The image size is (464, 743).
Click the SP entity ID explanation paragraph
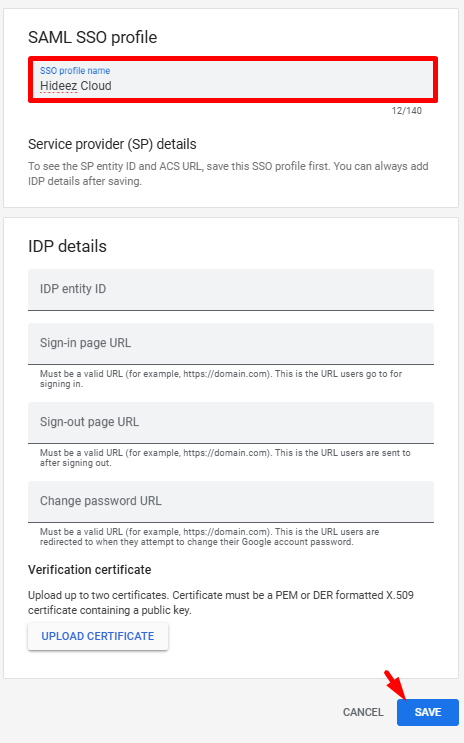pyautogui.click(x=228, y=173)
